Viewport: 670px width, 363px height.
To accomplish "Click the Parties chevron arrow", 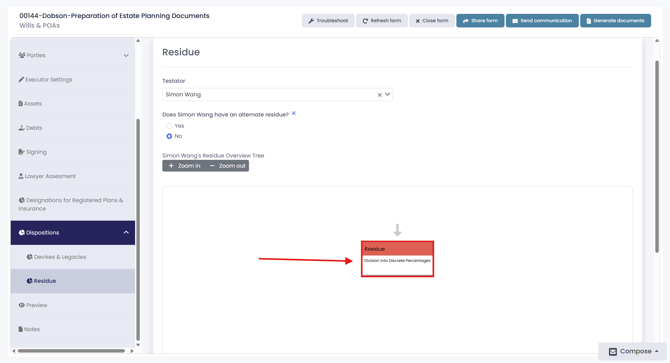I will (126, 56).
